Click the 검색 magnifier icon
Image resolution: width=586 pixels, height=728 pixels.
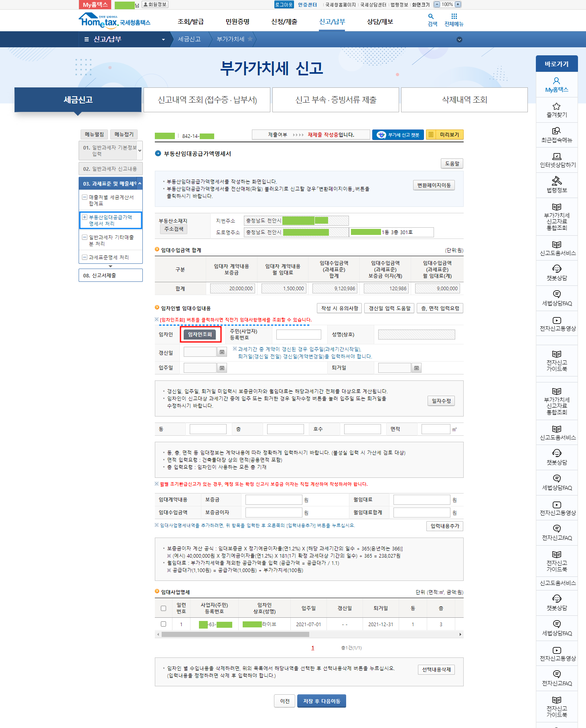point(431,16)
